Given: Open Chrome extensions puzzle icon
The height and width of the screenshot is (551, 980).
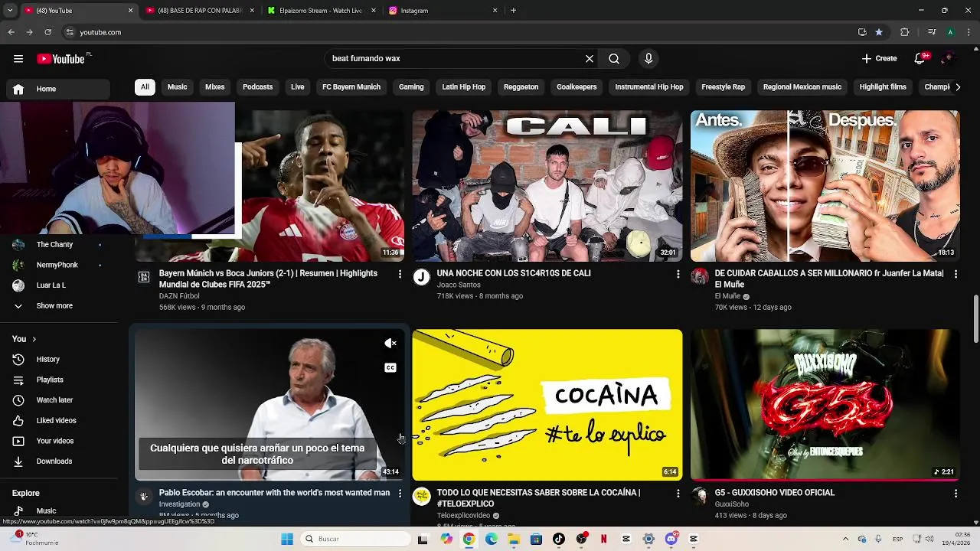Looking at the screenshot, I should (x=905, y=32).
